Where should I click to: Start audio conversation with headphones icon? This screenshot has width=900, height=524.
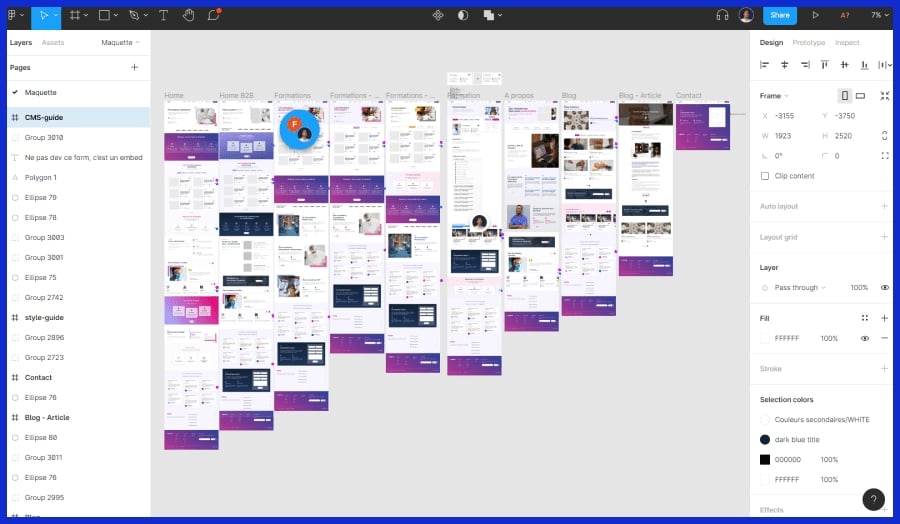pos(722,15)
